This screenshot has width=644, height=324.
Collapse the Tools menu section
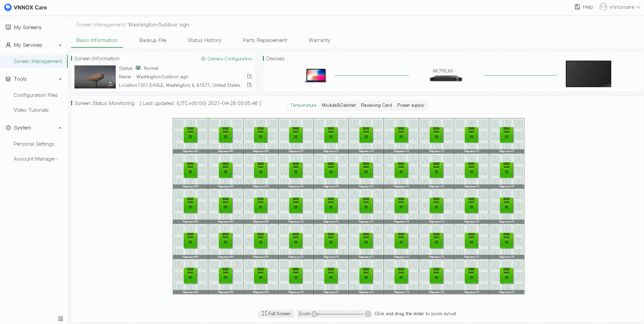[x=60, y=79]
